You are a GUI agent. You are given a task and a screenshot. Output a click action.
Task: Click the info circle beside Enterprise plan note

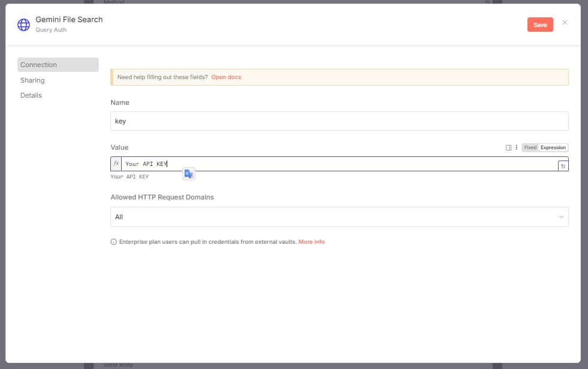[x=113, y=241]
